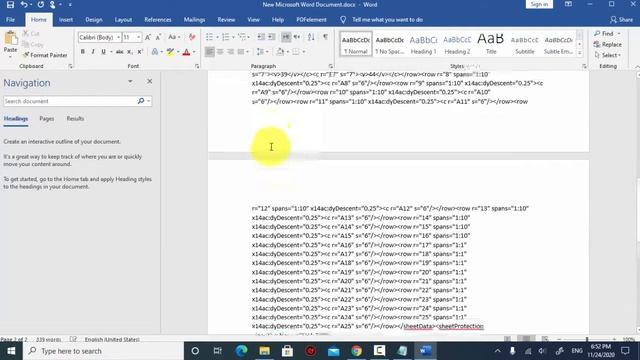
Task: Toggle Bold formatting
Action: pos(82,52)
